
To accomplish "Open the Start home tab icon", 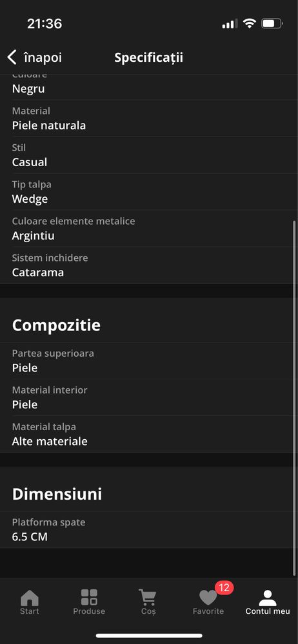I will pyautogui.click(x=30, y=598).
